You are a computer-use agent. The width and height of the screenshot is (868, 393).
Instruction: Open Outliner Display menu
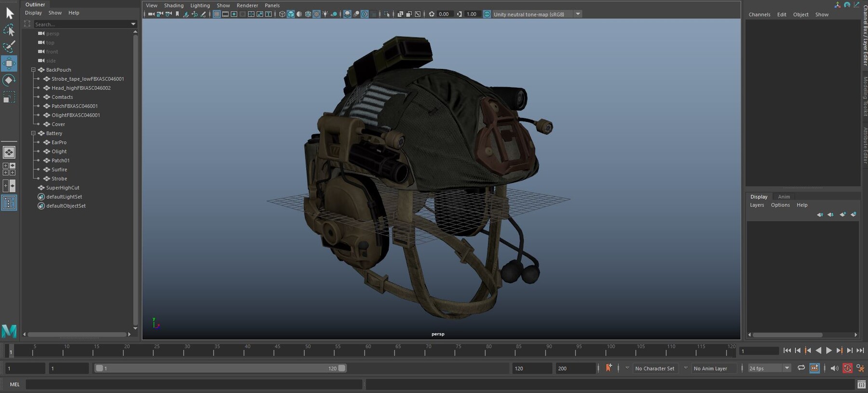33,13
